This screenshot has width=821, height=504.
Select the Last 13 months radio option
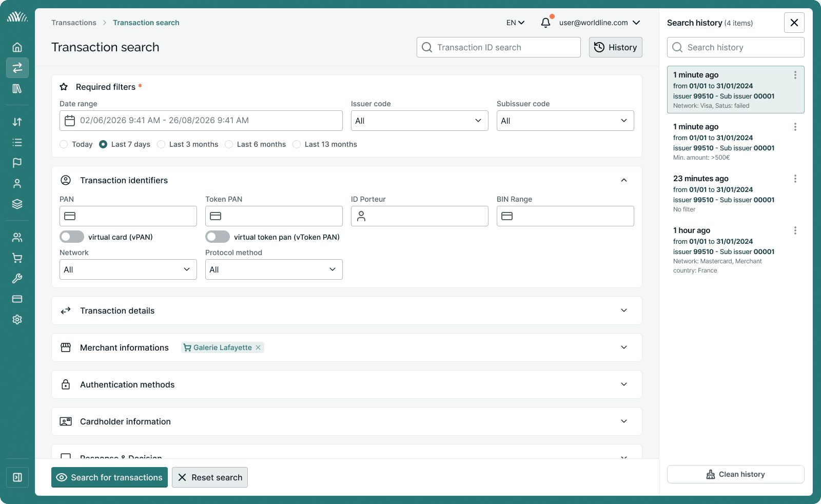(x=297, y=144)
